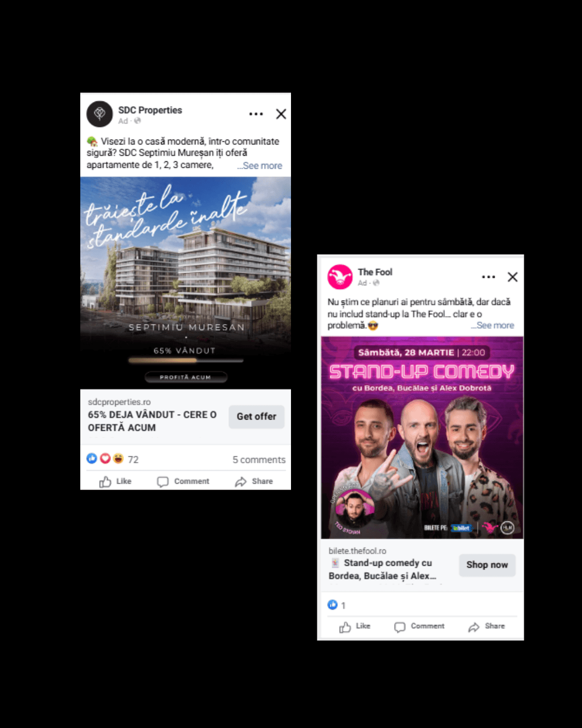Share the SDC Properties post
Screen dimensions: 582x728
click(254, 481)
